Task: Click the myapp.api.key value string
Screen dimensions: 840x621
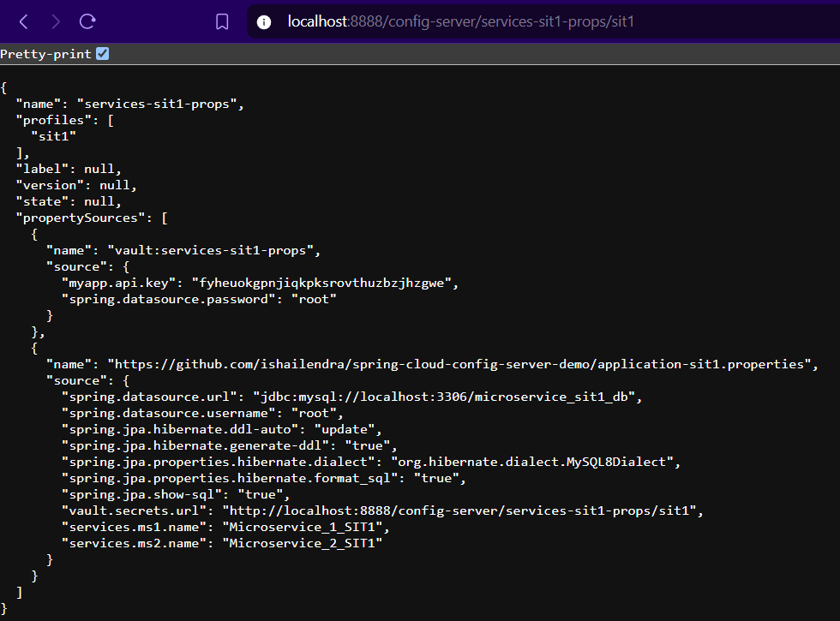Action: point(321,284)
